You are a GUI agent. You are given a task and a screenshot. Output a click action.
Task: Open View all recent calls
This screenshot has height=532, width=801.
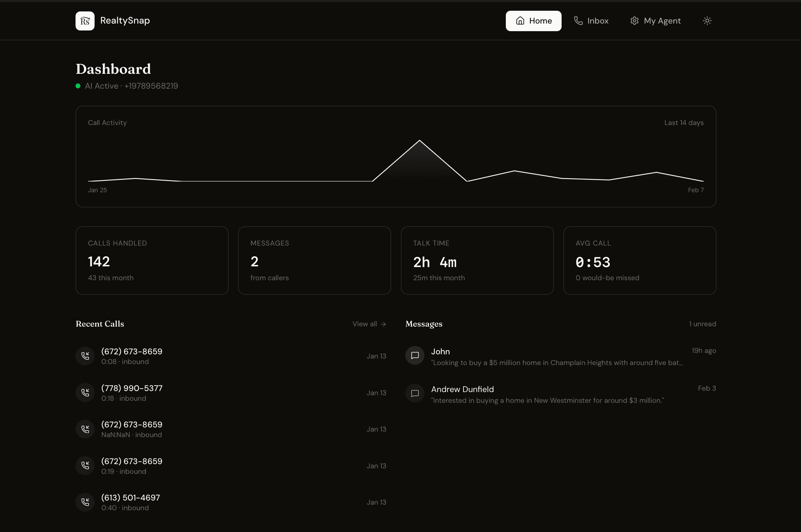364,324
